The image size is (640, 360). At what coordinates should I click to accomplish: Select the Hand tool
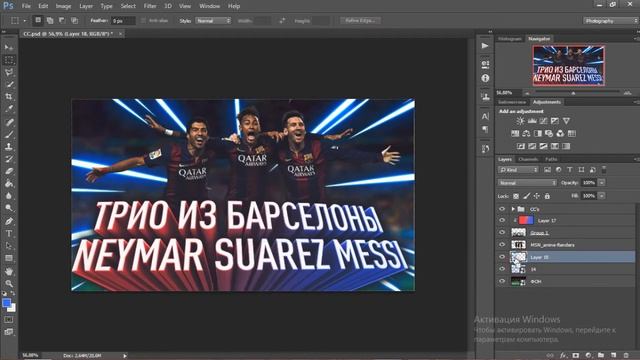(9, 271)
